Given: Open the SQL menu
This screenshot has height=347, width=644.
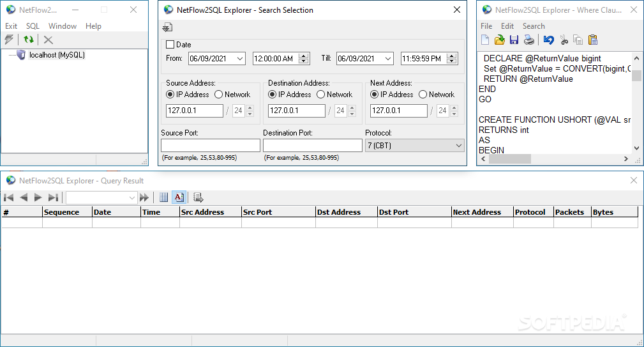Looking at the screenshot, I should coord(33,26).
